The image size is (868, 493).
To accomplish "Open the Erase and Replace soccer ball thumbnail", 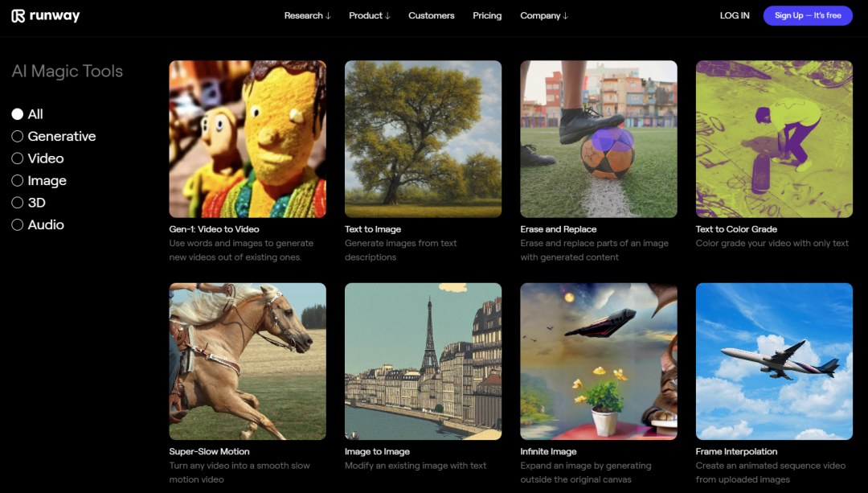I will click(599, 139).
